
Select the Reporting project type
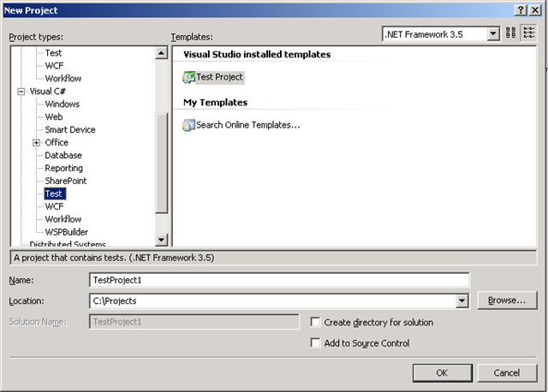tap(63, 168)
